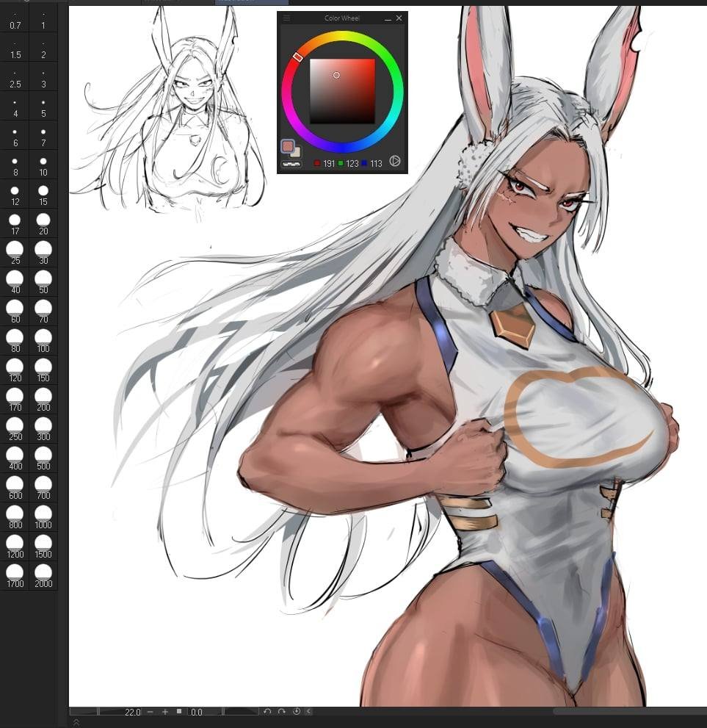Select the 70 brush size preset
The image size is (707, 728).
[x=43, y=311]
